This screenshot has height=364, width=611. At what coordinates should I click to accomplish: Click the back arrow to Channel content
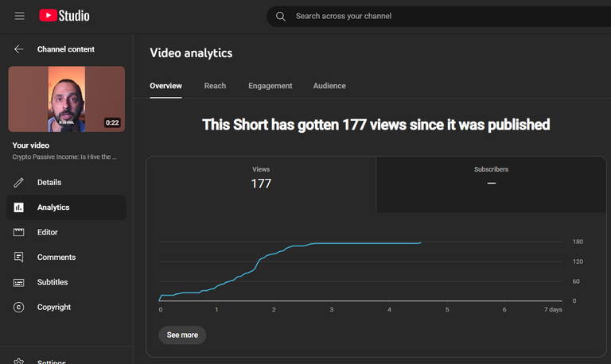(19, 49)
